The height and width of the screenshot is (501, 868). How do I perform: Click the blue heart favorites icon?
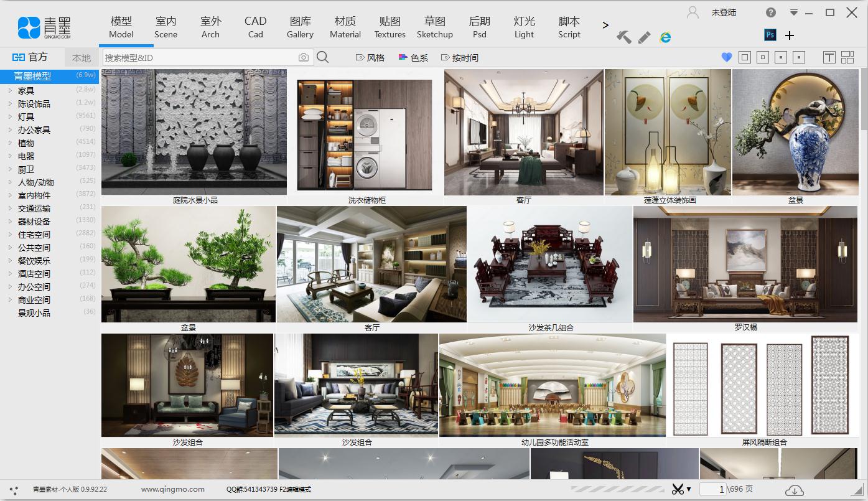726,57
